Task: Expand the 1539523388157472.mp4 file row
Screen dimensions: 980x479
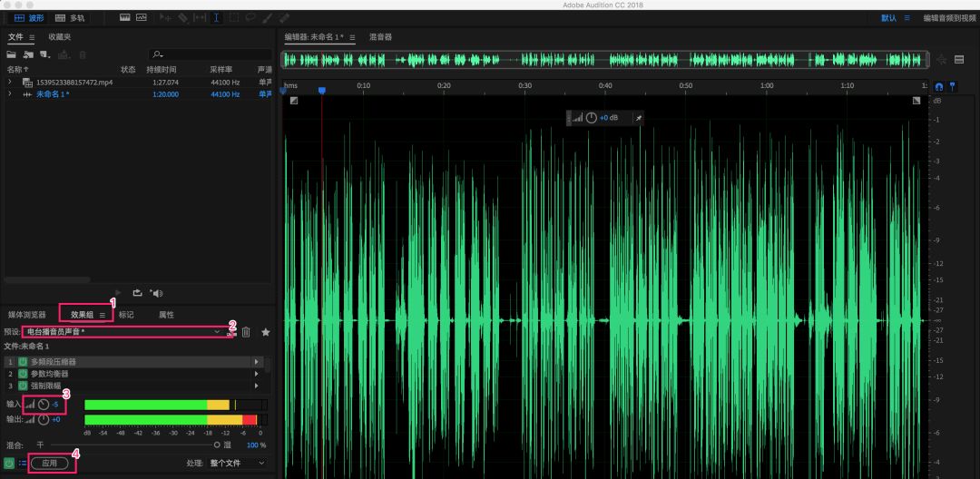Action: click(x=9, y=82)
